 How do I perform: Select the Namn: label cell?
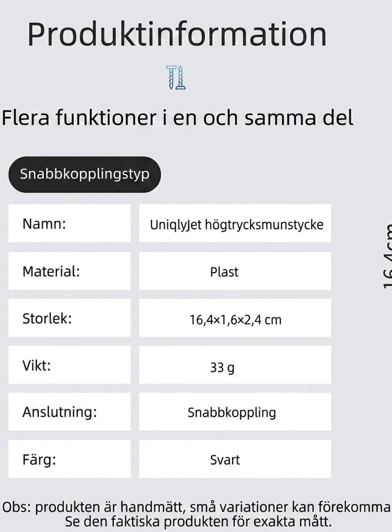click(70, 223)
